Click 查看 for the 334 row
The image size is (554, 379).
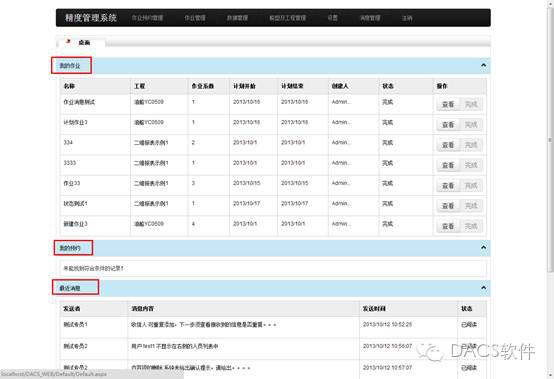(x=448, y=145)
